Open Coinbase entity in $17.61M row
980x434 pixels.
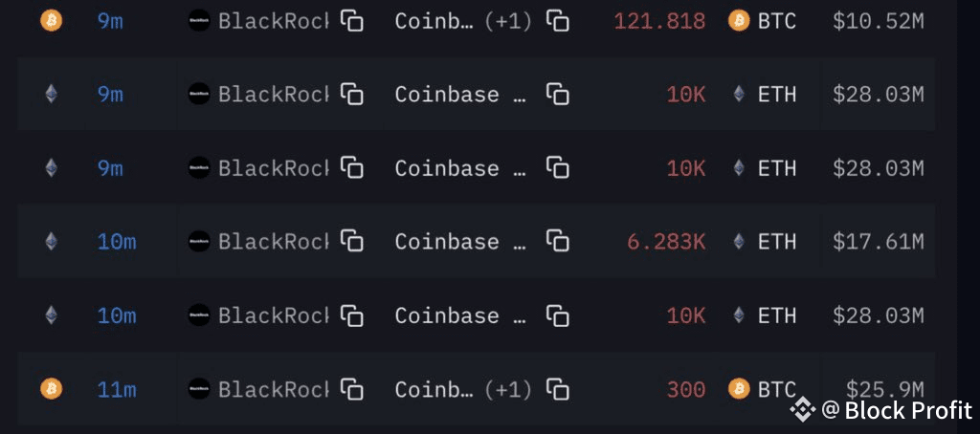coord(460,242)
